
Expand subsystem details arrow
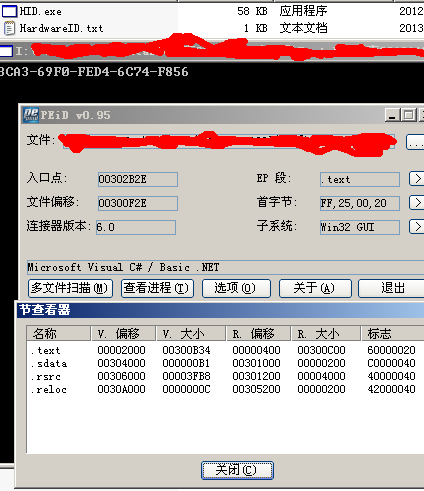point(417,227)
